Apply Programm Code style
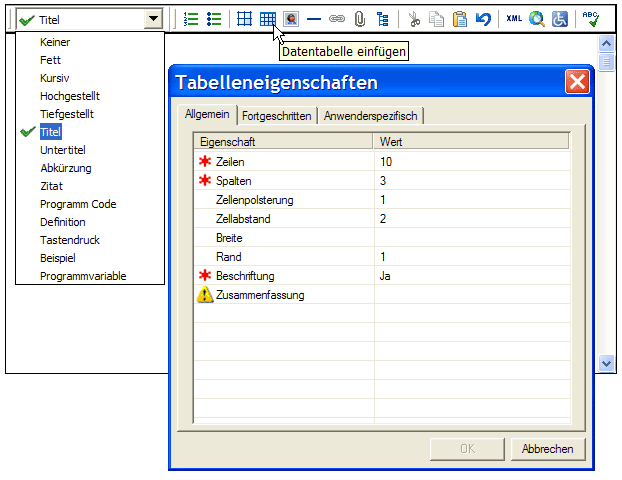The width and height of the screenshot is (622, 480). (78, 204)
